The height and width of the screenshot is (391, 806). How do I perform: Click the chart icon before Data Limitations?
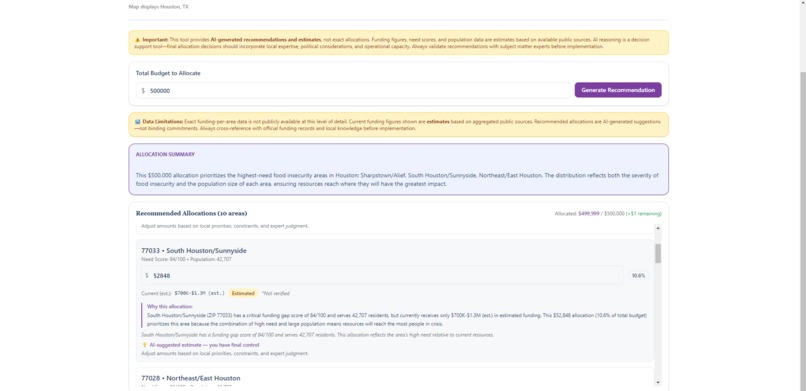[137, 122]
